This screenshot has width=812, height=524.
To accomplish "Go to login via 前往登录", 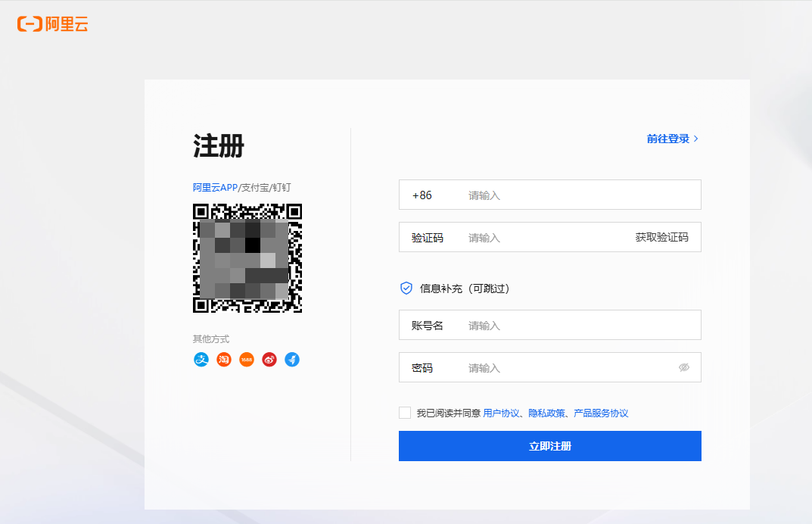I will coord(672,139).
